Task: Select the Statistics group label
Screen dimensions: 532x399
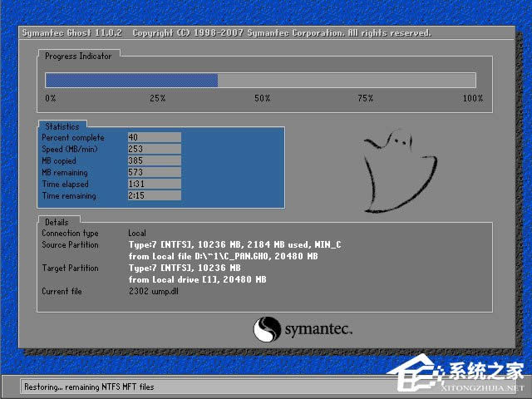Action: [x=62, y=126]
